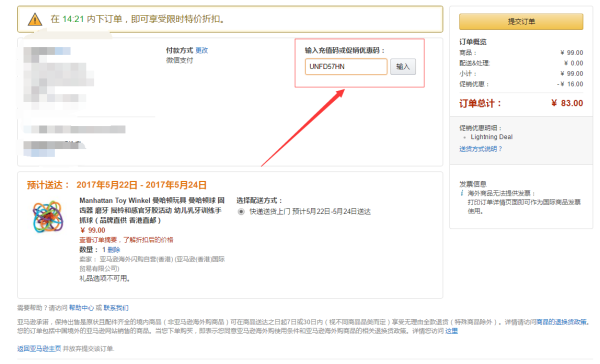Click the Lightning Deal promotion entry

[x=491, y=137]
